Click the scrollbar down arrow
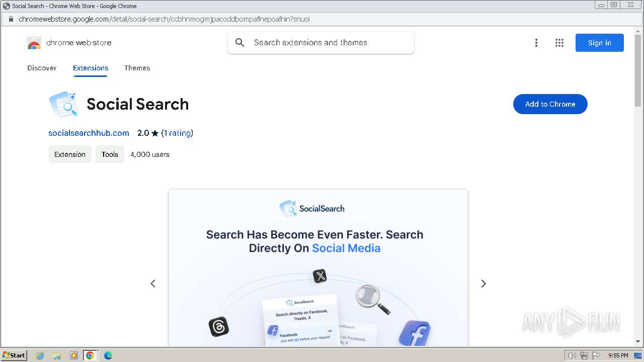This screenshot has height=362, width=644. pos(638,342)
